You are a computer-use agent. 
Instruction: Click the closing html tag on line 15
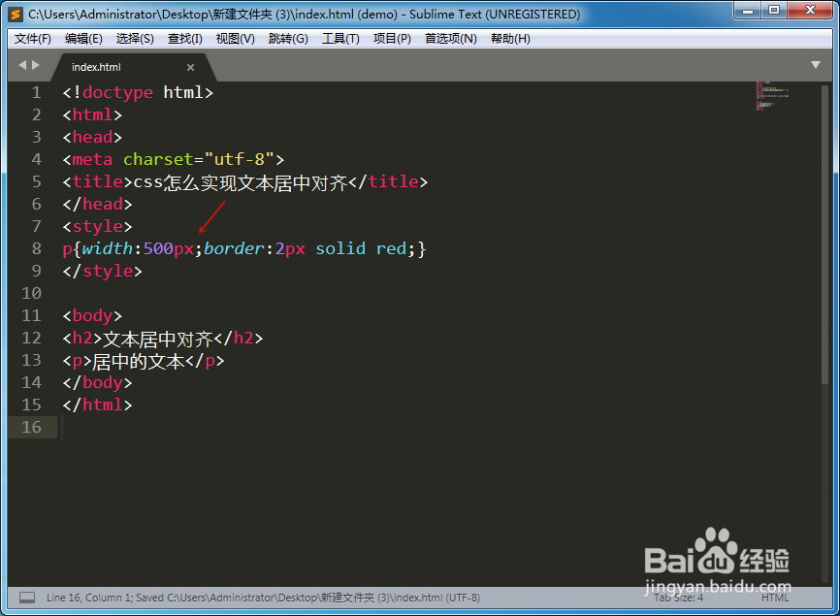pyautogui.click(x=98, y=405)
